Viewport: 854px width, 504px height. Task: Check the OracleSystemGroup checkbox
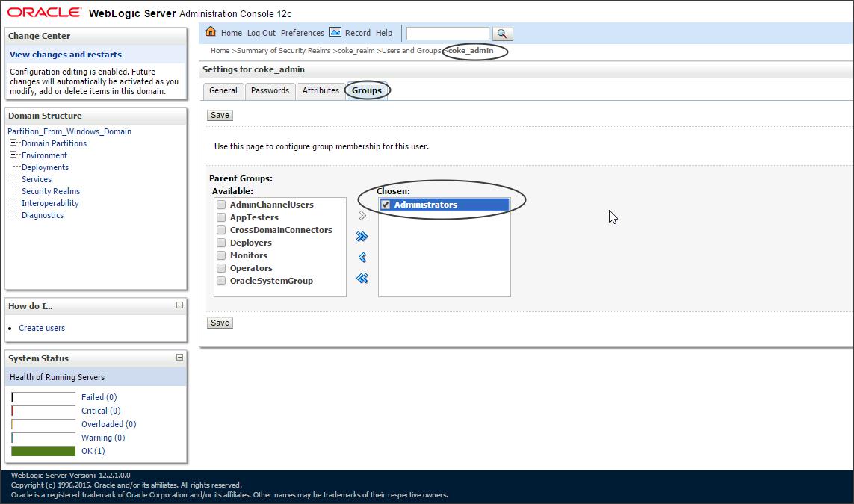(x=221, y=281)
